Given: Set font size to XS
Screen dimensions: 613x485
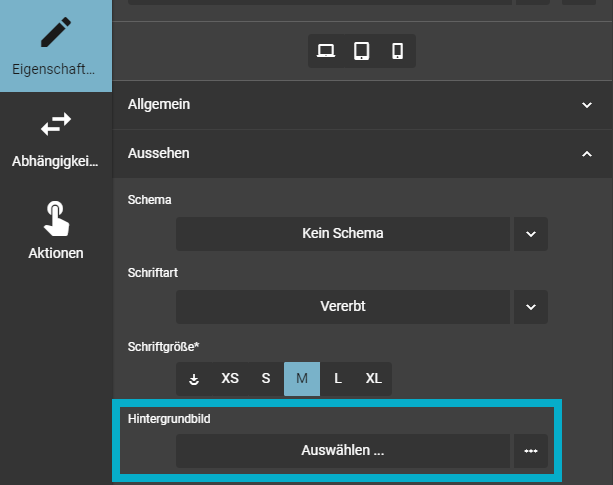Looking at the screenshot, I should click(230, 379).
